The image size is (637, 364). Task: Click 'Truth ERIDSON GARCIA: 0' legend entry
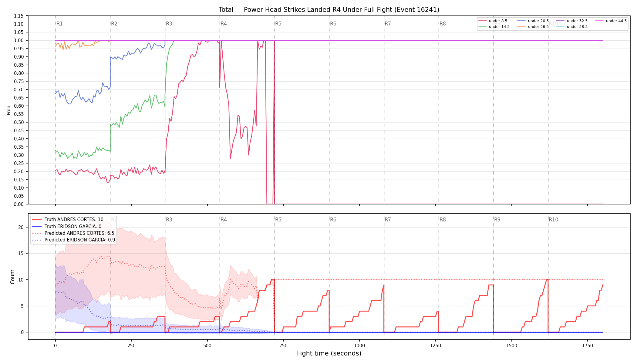click(67, 226)
